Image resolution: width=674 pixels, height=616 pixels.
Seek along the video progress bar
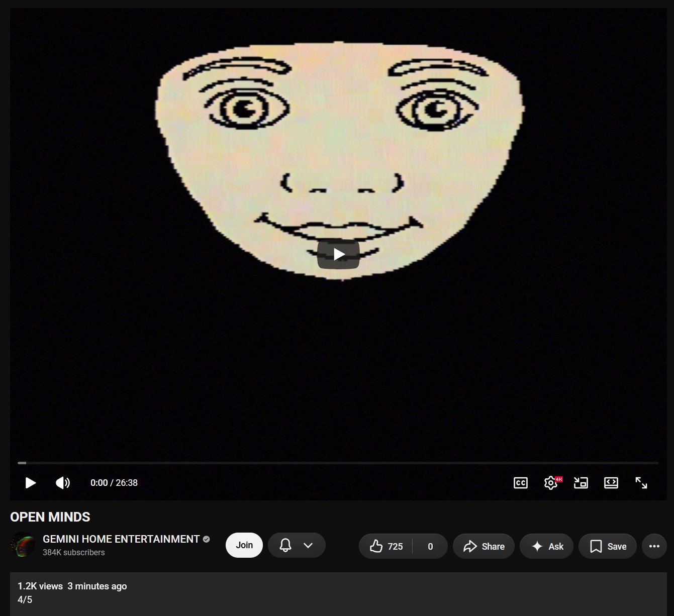click(338, 463)
